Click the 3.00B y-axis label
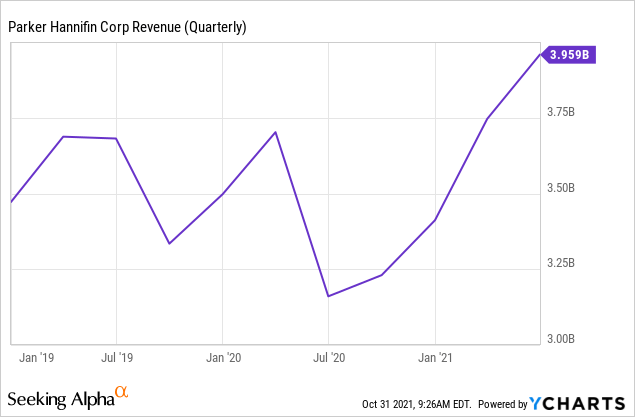This screenshot has width=635, height=417. pos(561,338)
